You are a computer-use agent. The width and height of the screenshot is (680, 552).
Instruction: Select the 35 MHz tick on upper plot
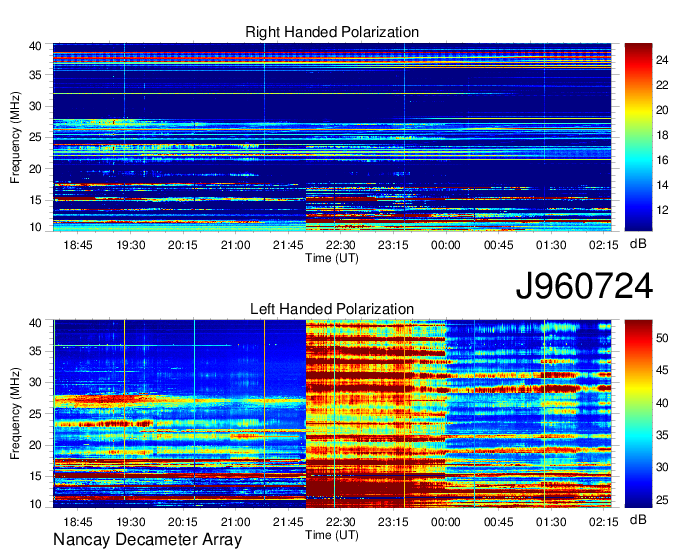coord(35,75)
